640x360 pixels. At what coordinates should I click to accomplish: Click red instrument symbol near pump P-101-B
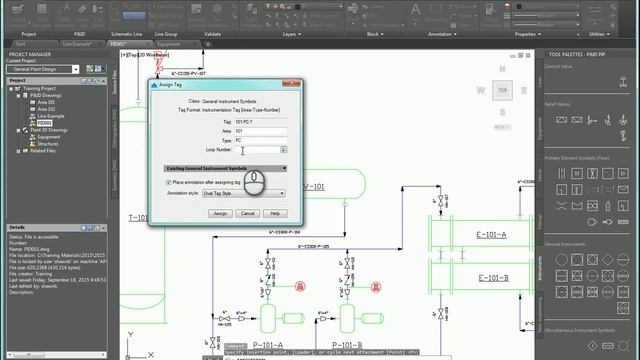point(376,287)
